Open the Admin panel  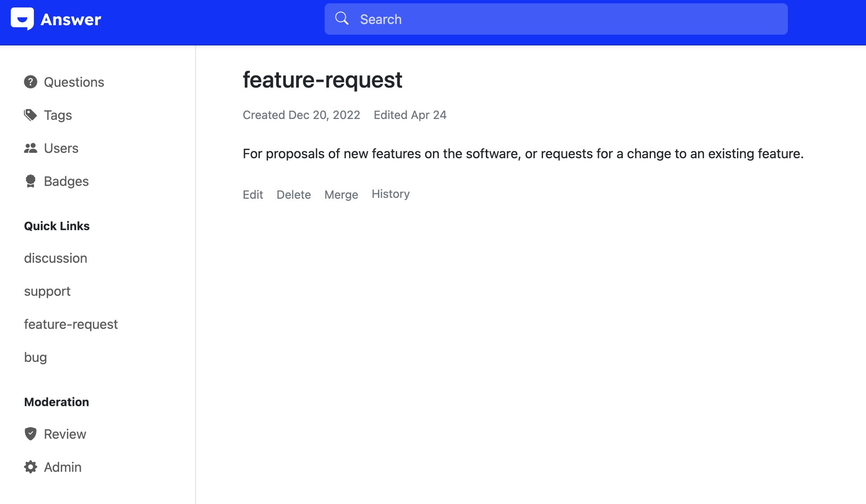point(63,467)
